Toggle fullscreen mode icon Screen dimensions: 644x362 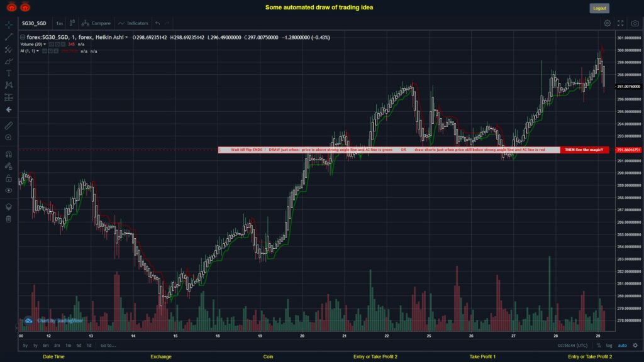[x=621, y=23]
